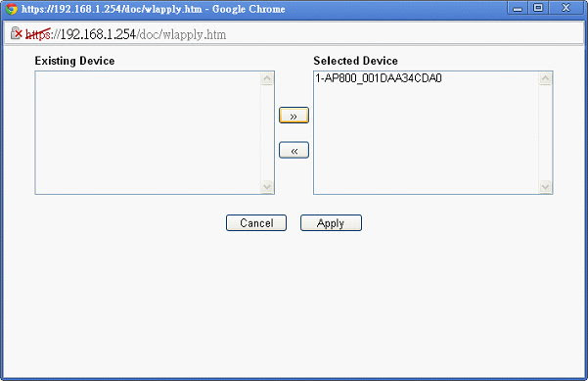Click Selected Device list scroll-down arrow
The height and width of the screenshot is (381, 588).
tap(545, 186)
